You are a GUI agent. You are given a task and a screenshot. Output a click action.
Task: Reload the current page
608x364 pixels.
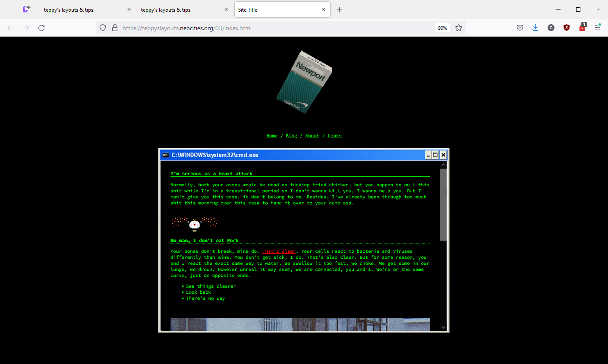click(x=41, y=28)
